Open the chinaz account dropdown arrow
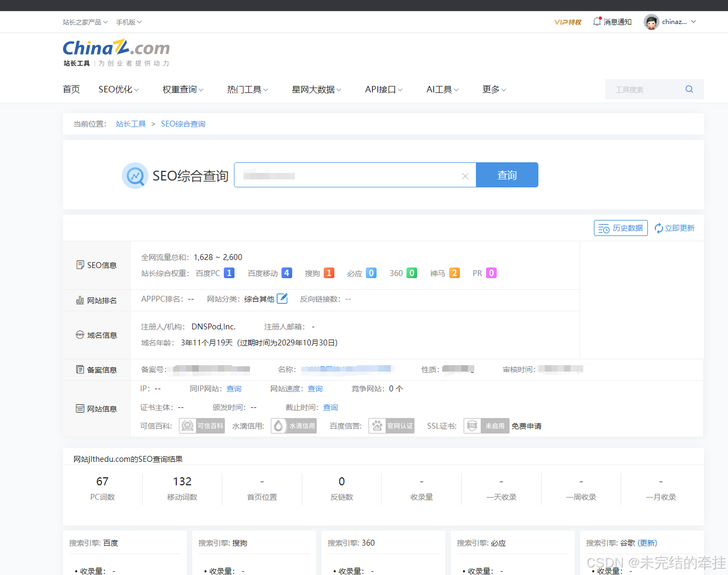The width and height of the screenshot is (728, 575). click(693, 22)
